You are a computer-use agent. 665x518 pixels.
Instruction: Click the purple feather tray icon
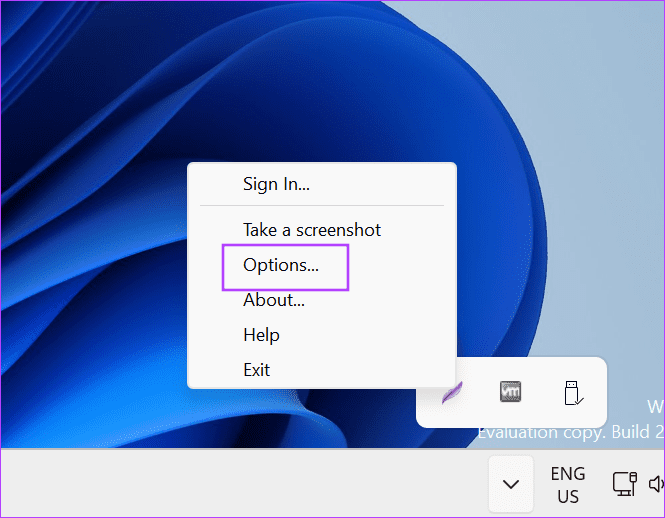[x=452, y=393]
